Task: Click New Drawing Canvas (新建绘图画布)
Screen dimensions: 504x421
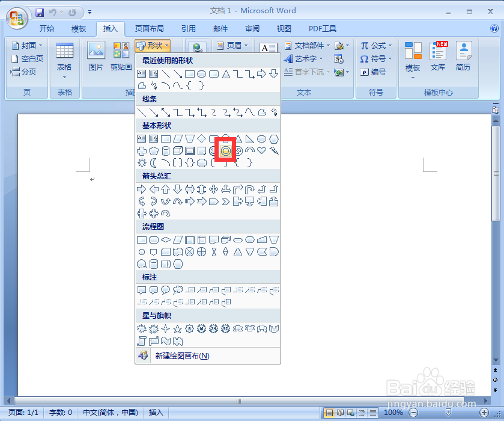Action: (x=208, y=355)
